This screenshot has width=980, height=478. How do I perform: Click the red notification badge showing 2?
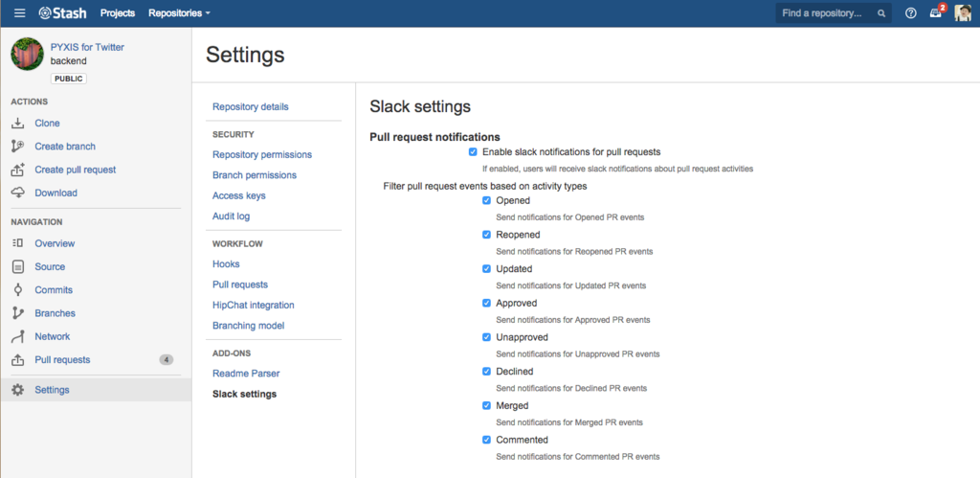[943, 8]
